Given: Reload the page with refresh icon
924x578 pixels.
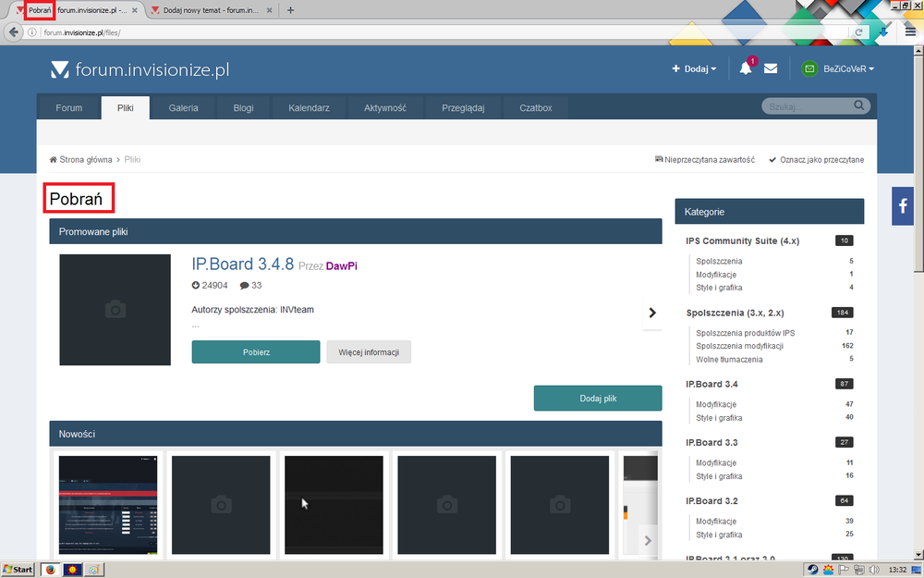Looking at the screenshot, I should coord(859,32).
